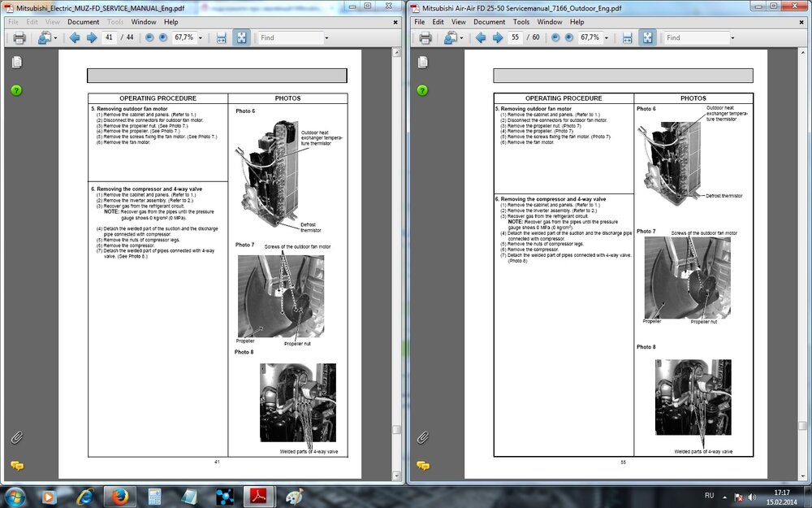812x508 pixels.
Task: Open Firefox from the taskbar
Action: [119, 495]
